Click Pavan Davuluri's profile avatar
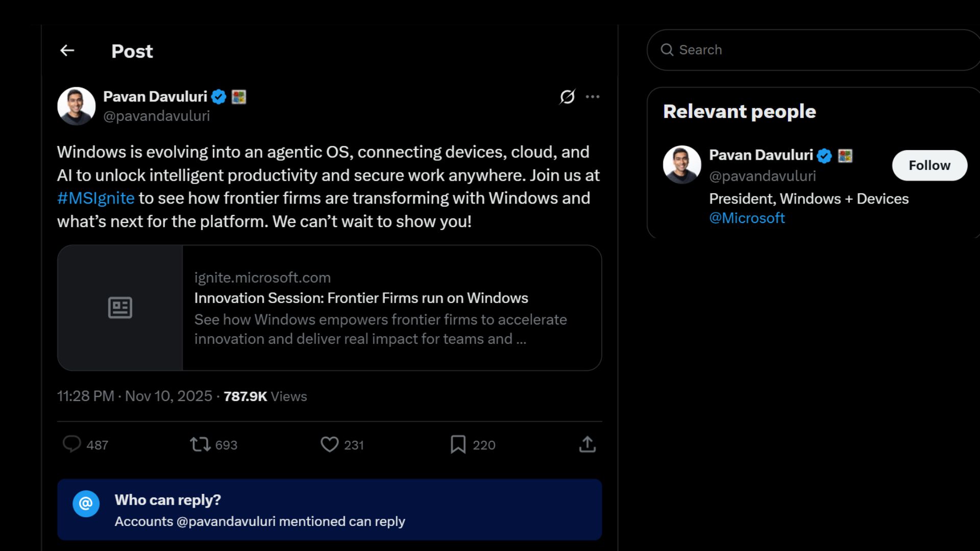Screen dimensions: 980x551 [x=76, y=106]
